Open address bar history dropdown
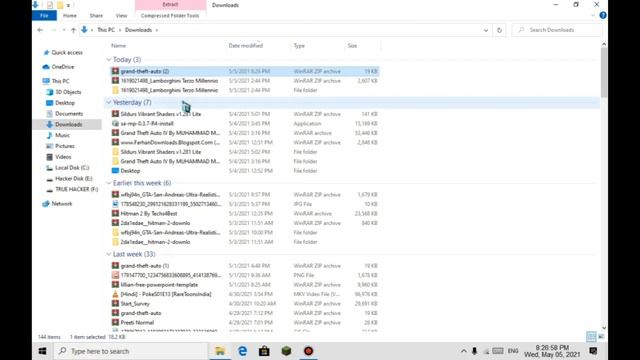This screenshot has width=640, height=360. click(x=486, y=30)
